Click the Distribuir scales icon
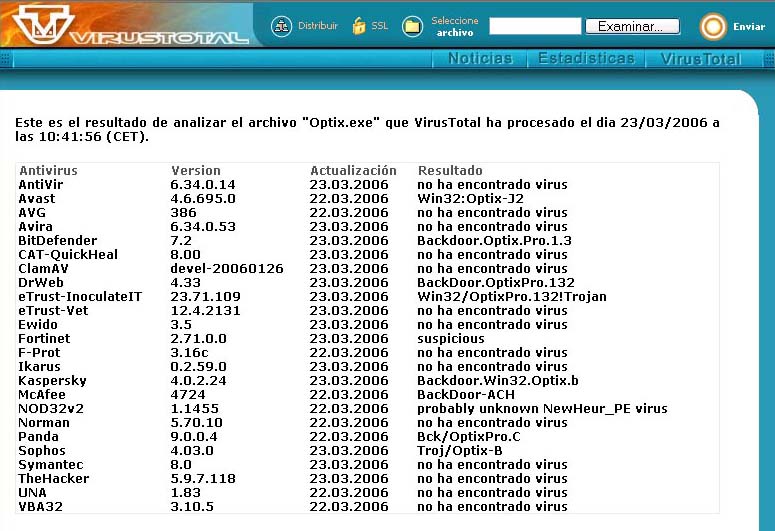Image resolution: width=775 pixels, height=531 pixels. pos(281,26)
